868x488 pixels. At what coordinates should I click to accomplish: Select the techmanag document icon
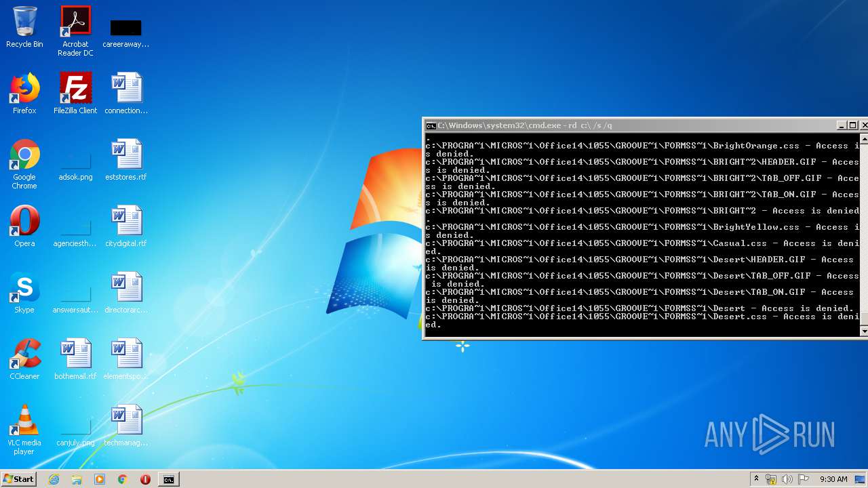point(126,426)
